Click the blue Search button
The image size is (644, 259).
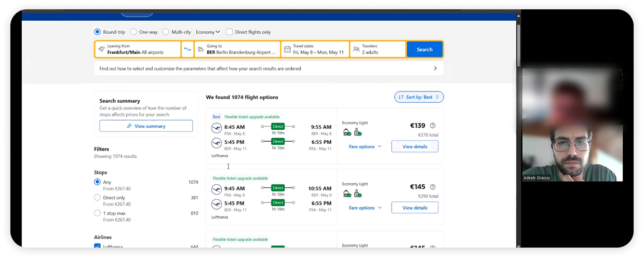pyautogui.click(x=424, y=49)
